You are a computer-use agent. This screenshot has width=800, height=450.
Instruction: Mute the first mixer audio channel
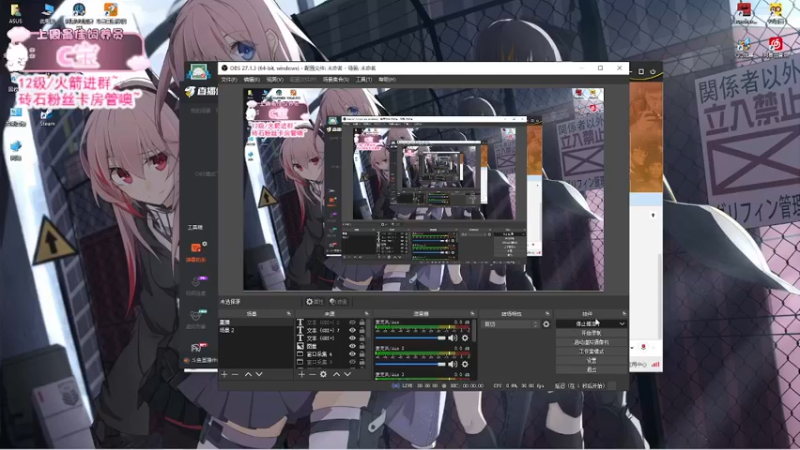click(x=452, y=338)
